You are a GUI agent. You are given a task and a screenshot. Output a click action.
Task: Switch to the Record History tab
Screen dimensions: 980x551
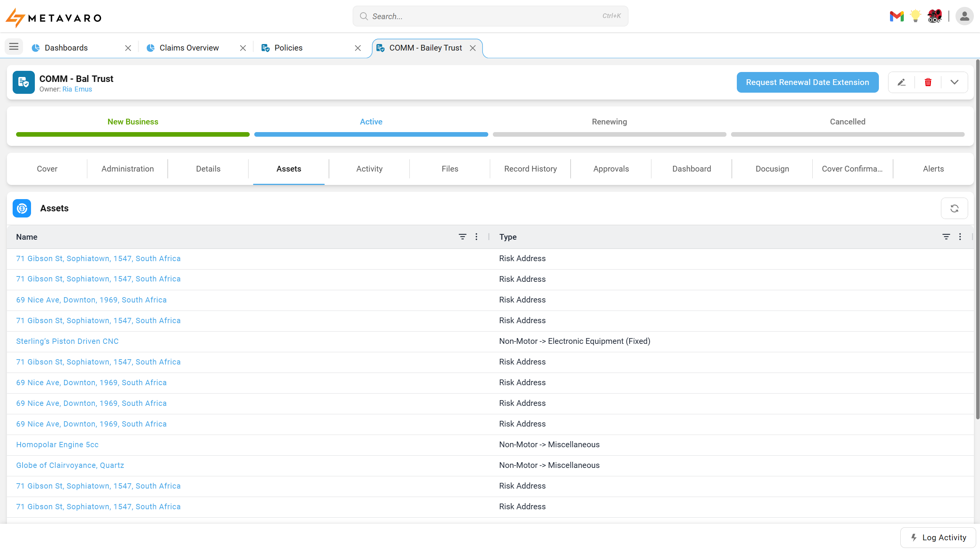pyautogui.click(x=530, y=169)
